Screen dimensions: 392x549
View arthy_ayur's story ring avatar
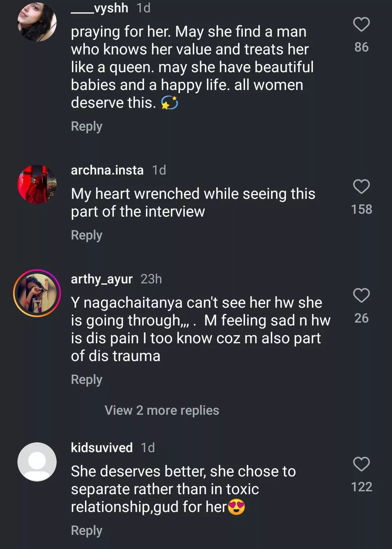[37, 293]
